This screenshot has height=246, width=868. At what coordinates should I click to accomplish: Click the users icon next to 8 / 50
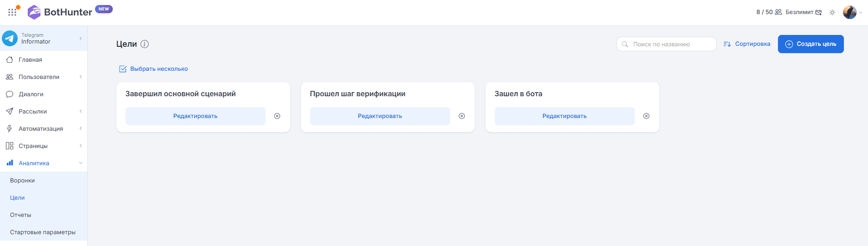point(778,12)
